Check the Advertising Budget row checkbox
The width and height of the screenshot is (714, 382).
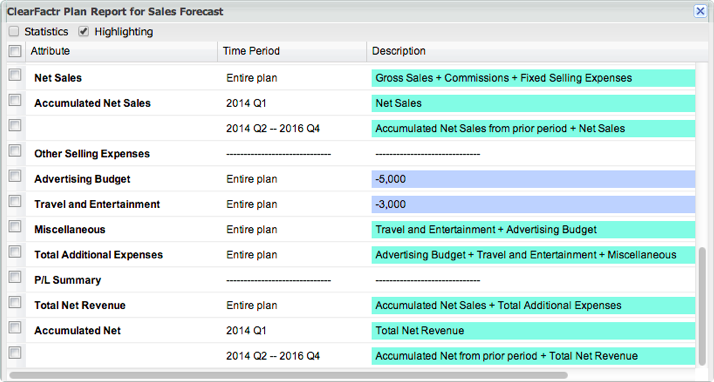pos(15,176)
